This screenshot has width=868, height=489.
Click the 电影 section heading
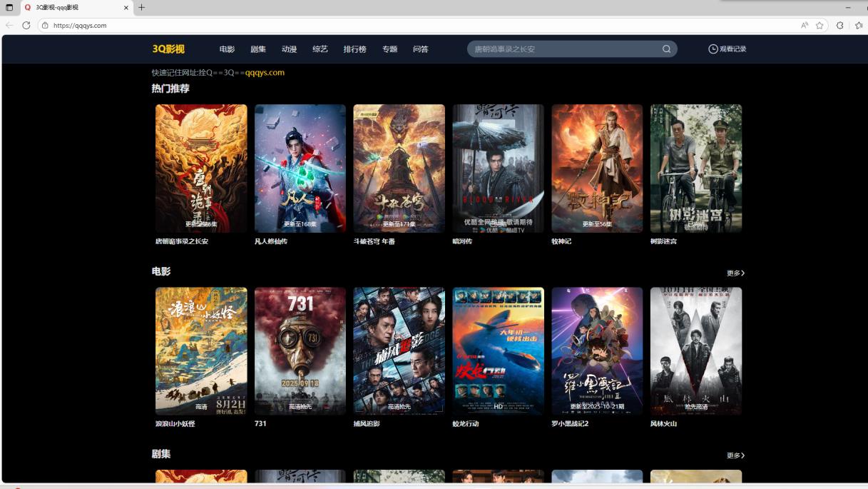pyautogui.click(x=161, y=271)
